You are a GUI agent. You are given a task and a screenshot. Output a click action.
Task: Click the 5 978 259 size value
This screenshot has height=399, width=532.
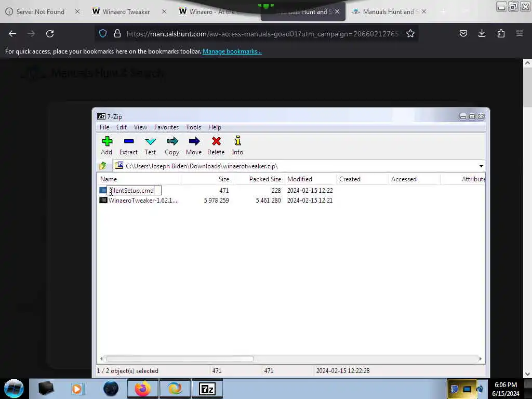[x=217, y=201]
